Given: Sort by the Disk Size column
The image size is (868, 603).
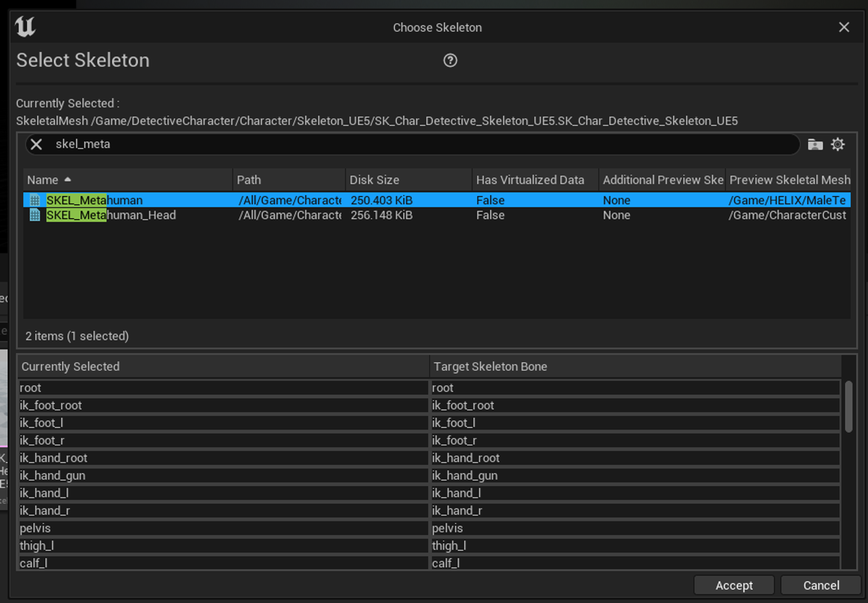Looking at the screenshot, I should click(x=374, y=180).
